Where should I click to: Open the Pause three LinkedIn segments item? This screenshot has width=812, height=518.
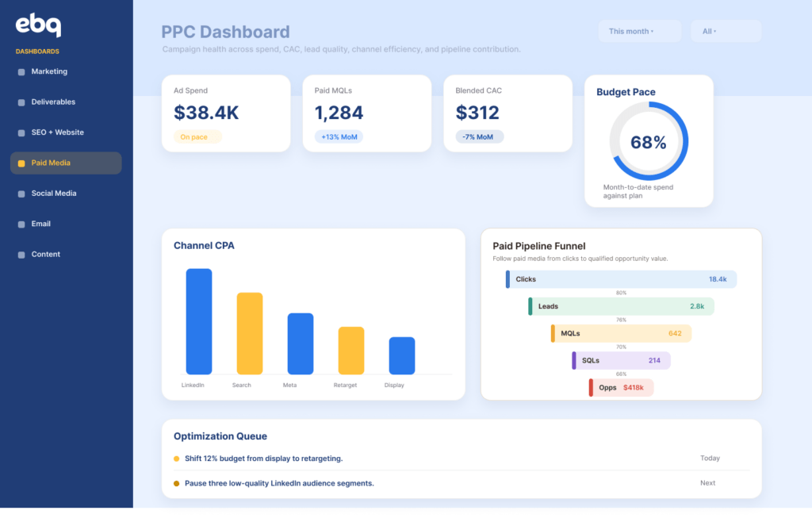coord(462,483)
